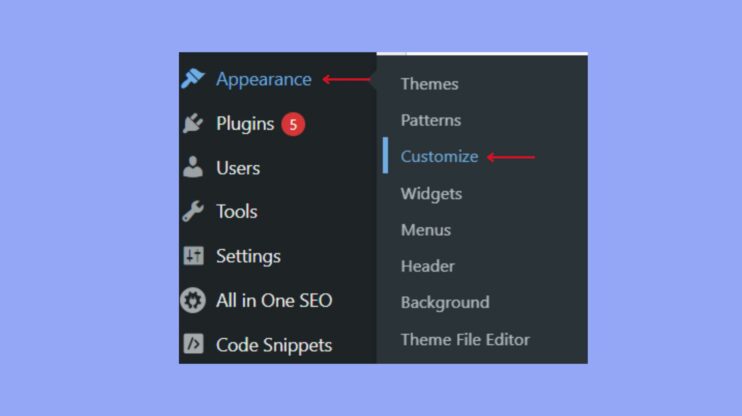
Task: Open the Appearance menu
Action: 263,80
